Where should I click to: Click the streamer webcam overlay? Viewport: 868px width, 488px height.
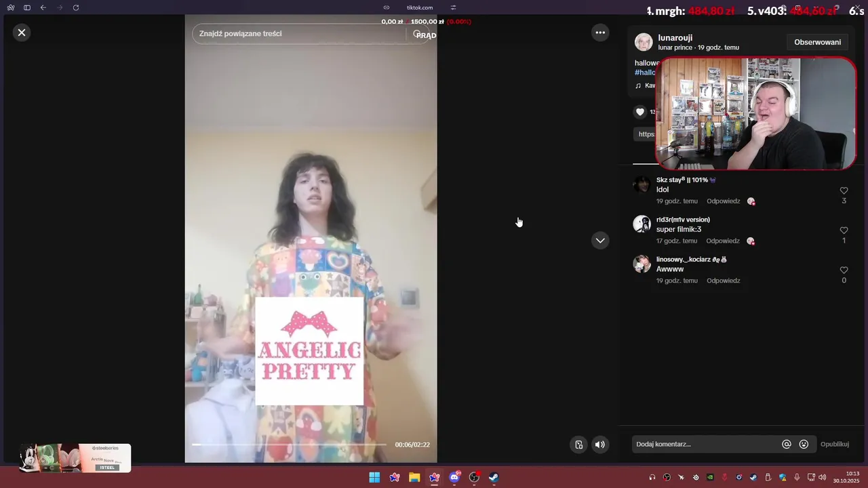(756, 113)
